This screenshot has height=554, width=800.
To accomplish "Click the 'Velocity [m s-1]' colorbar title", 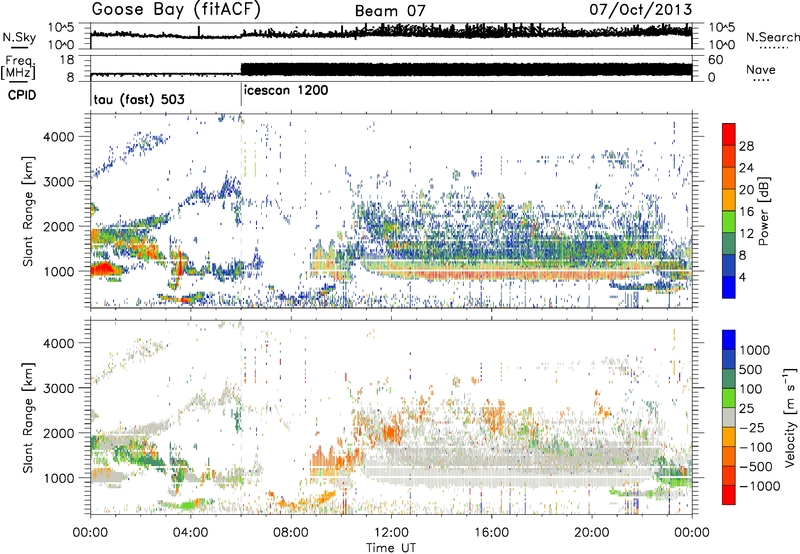I will (x=790, y=417).
